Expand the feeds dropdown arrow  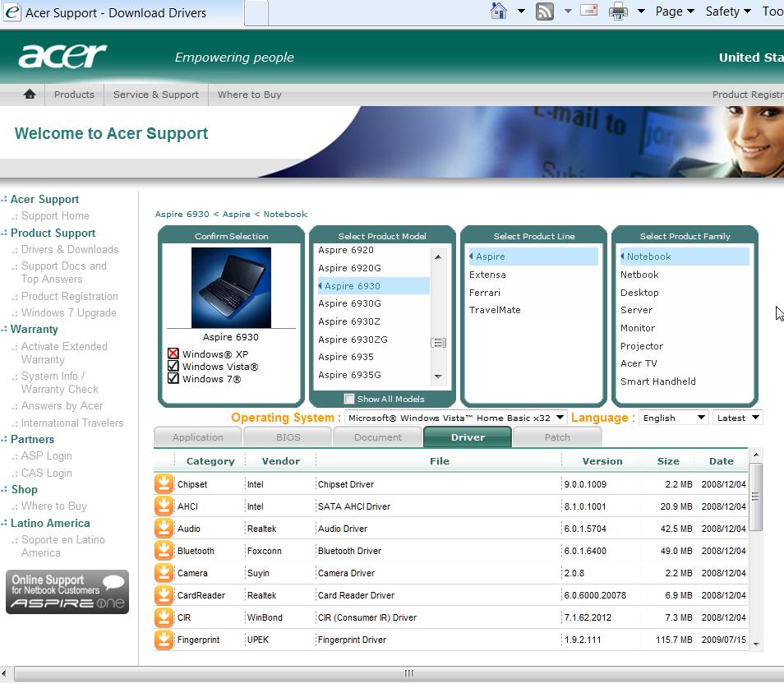pyautogui.click(x=568, y=11)
